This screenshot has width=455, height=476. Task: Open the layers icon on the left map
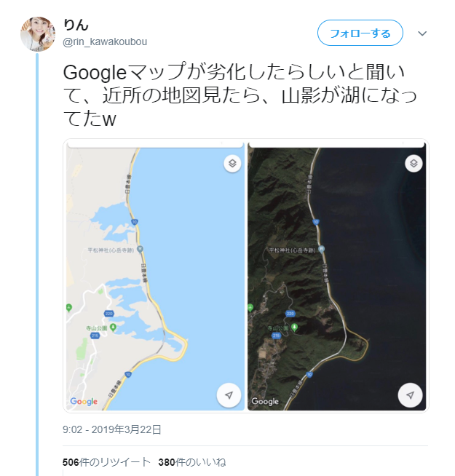tap(232, 164)
